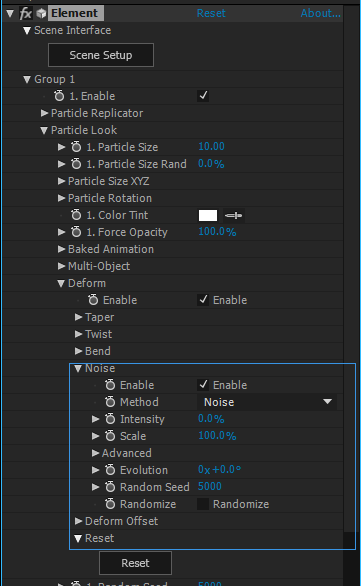Open the About... link
This screenshot has width=361, height=586.
point(321,13)
